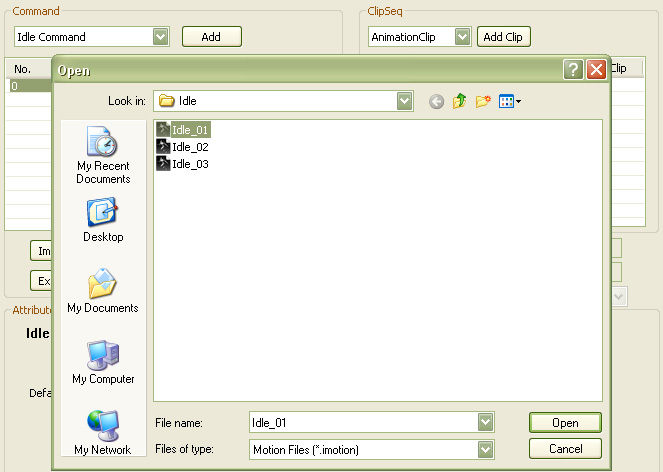The width and height of the screenshot is (663, 472).
Task: Click the Cancel button
Action: point(565,449)
